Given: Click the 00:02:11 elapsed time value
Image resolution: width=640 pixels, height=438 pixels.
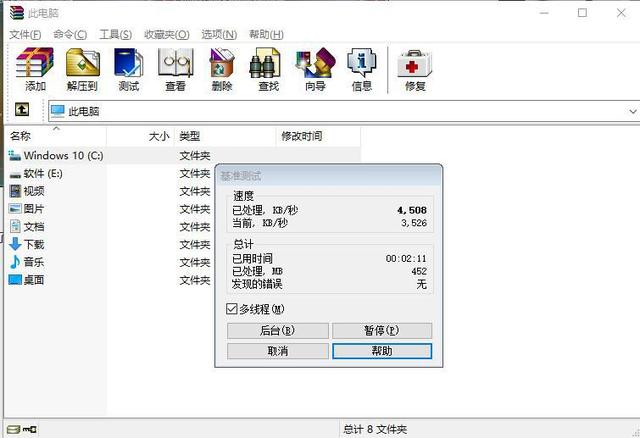Looking at the screenshot, I should pos(406,258).
